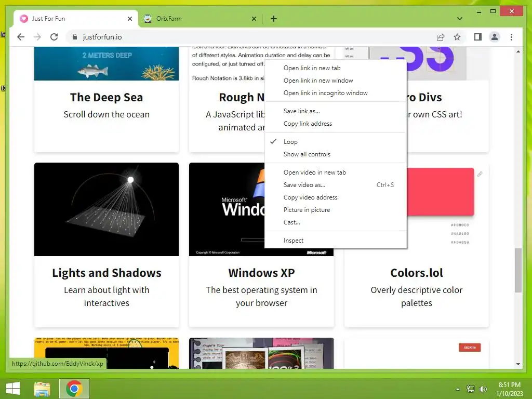Open the Windows Start button
The image size is (532, 399).
(x=13, y=389)
